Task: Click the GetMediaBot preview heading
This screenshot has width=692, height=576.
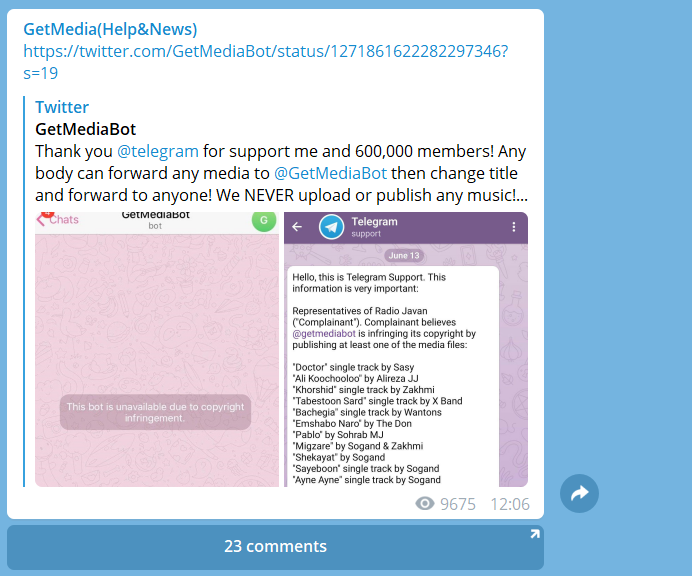Action: click(x=86, y=129)
